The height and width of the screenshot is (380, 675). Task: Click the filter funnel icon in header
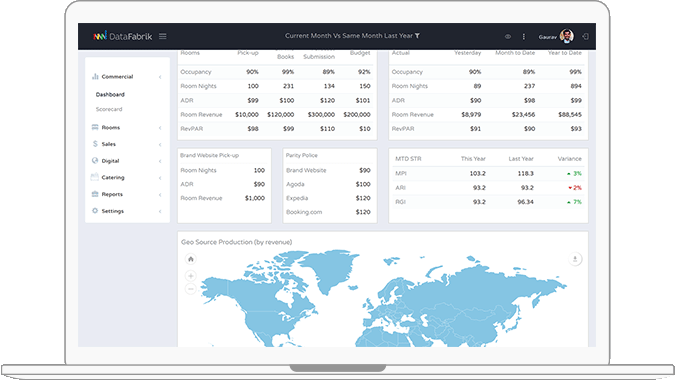(417, 36)
